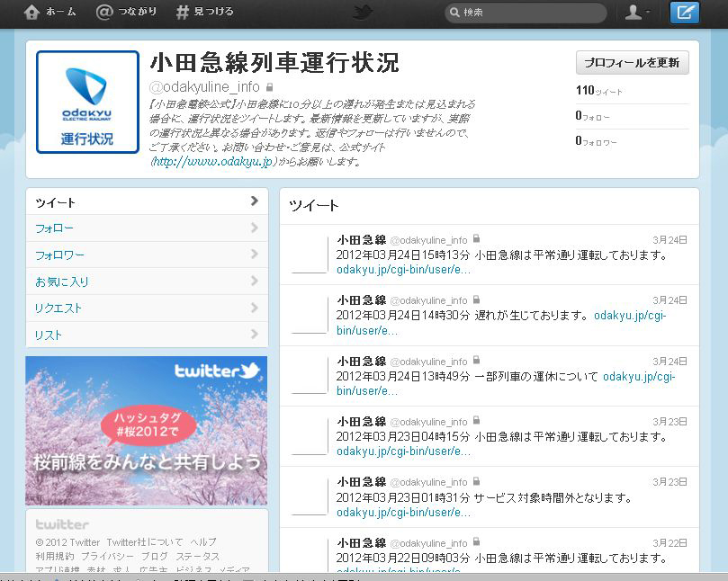728x581 pixels.
Task: Click the chevron on the フォロワー sidebar row
Action: (x=254, y=254)
